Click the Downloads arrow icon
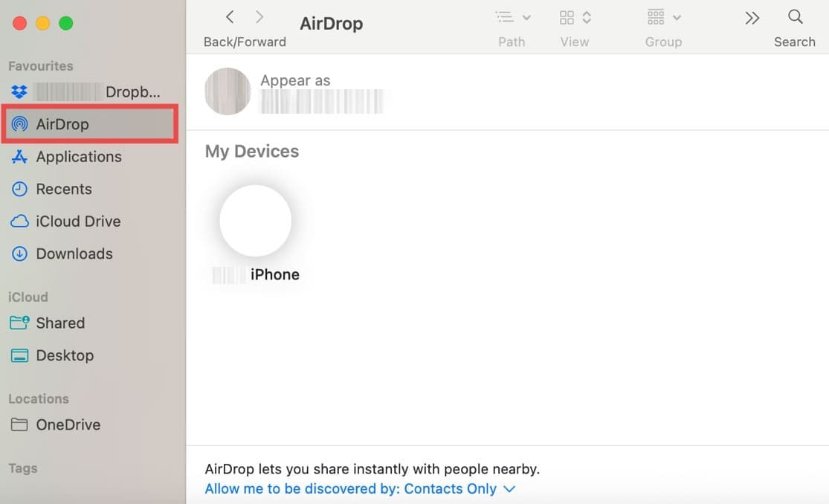 [19, 253]
